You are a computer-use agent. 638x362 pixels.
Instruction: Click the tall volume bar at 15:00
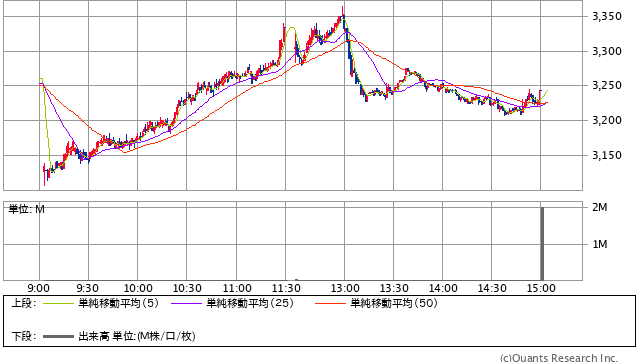[542, 244]
